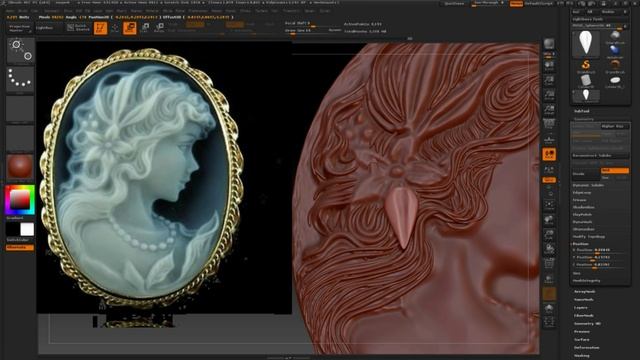The image size is (640, 360).
Task: Toggle the Floor grid icon
Action: pyautogui.click(x=549, y=140)
